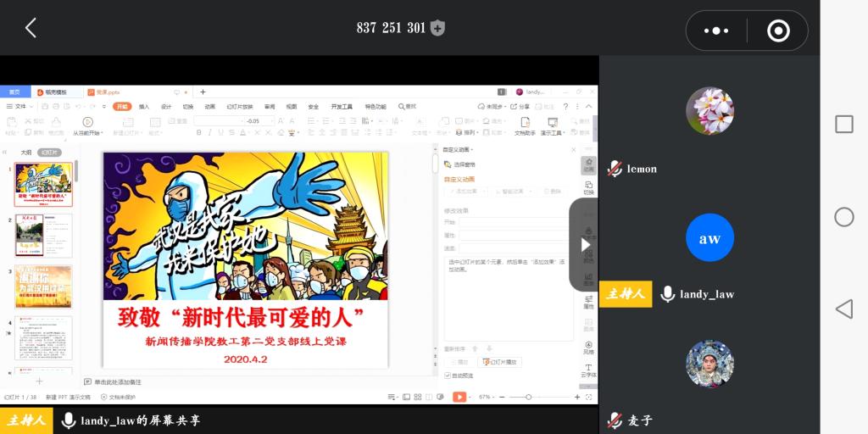This screenshot has width=868, height=434.
Task: Tap the back arrow in the meeting header
Action: (31, 28)
